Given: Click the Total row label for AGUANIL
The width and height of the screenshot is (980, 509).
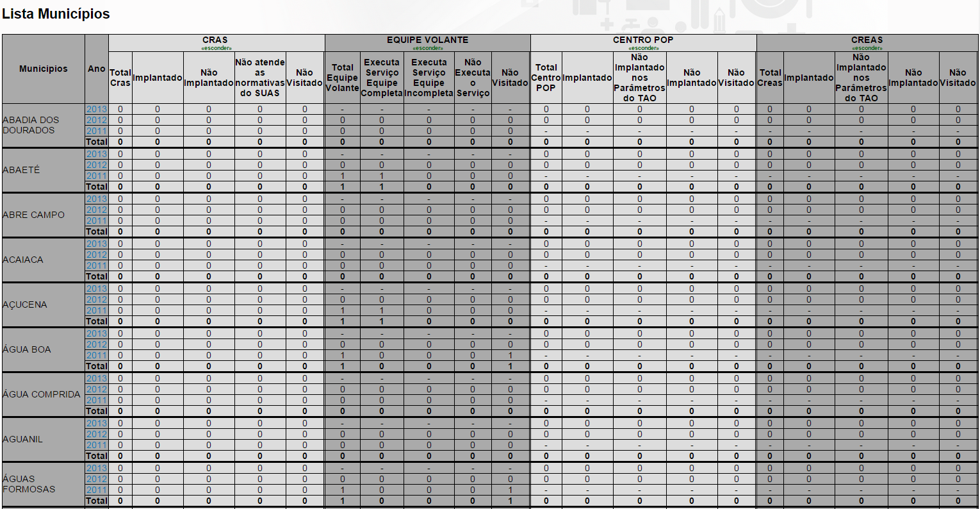Looking at the screenshot, I should pos(97,456).
